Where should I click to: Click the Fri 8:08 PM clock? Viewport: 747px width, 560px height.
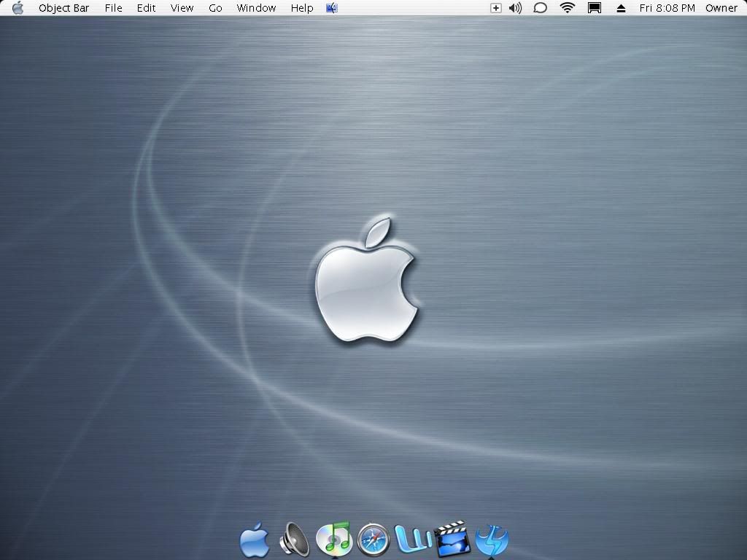coord(667,8)
